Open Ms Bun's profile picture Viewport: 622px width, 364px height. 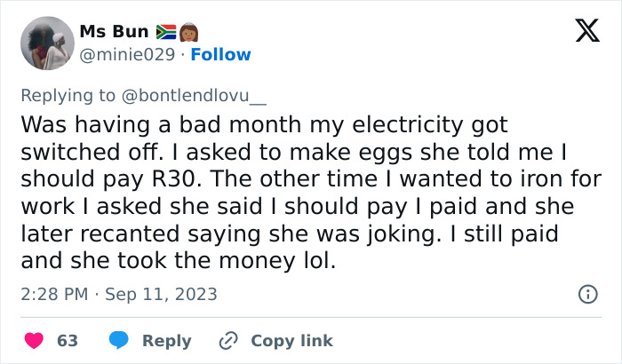pos(46,44)
